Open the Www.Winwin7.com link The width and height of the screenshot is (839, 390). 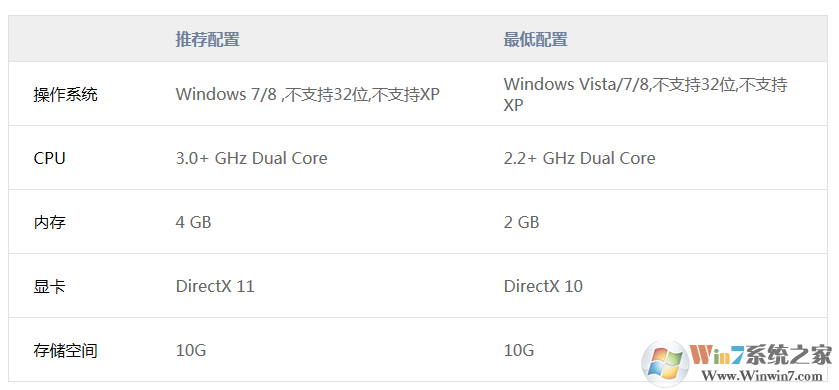(x=761, y=376)
